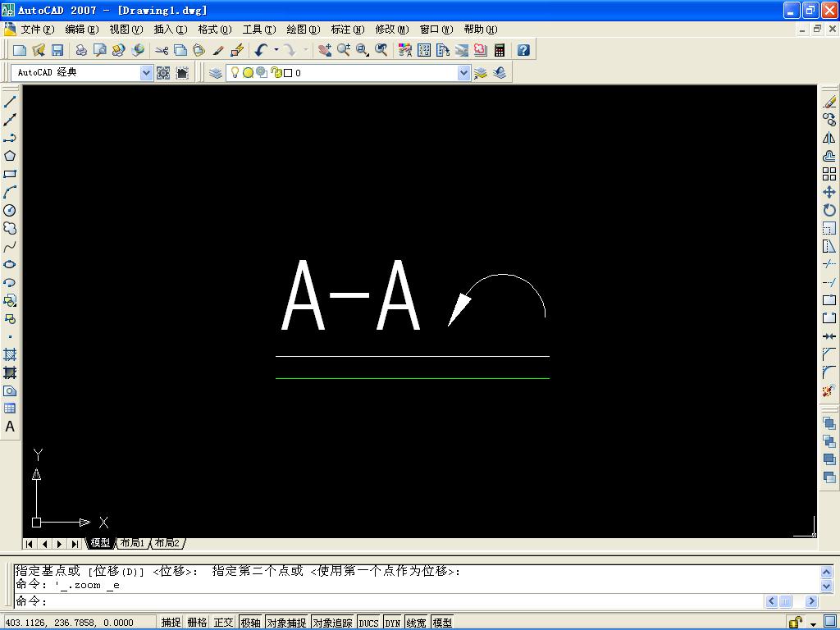Select the Copy object tool
This screenshot has width=840, height=630.
[829, 120]
